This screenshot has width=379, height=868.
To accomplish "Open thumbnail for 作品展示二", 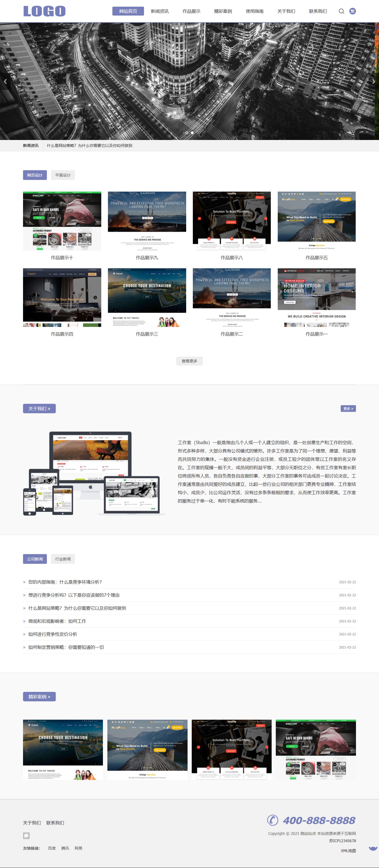I will pyautogui.click(x=232, y=297).
